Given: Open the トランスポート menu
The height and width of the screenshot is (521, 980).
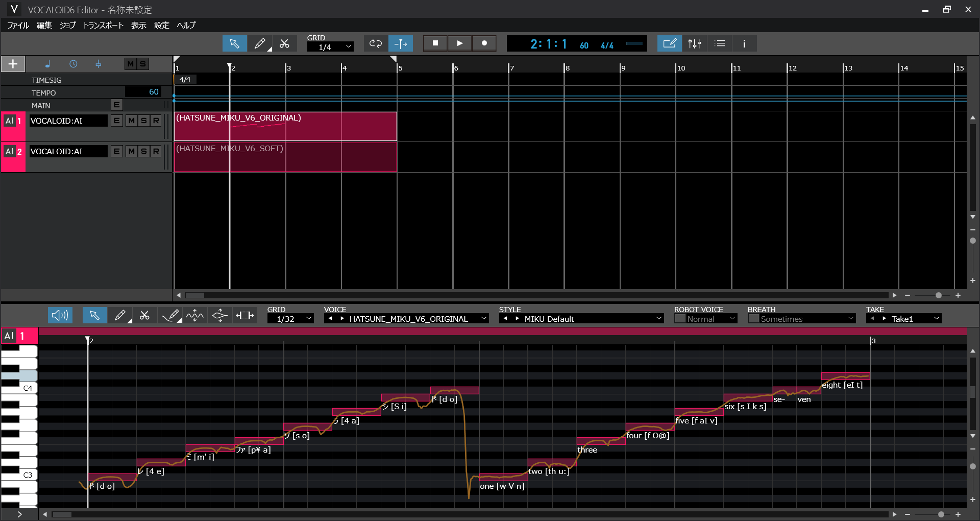Looking at the screenshot, I should coord(103,25).
